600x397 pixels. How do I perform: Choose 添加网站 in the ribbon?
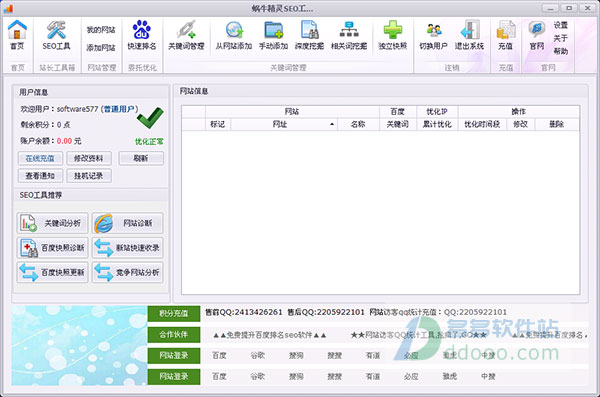coord(101,47)
